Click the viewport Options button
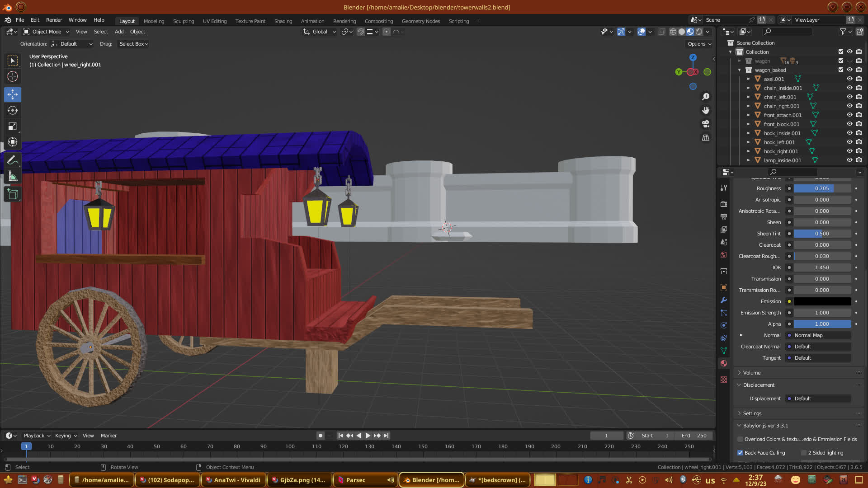Viewport: 868px width, 488px height. 699,44
